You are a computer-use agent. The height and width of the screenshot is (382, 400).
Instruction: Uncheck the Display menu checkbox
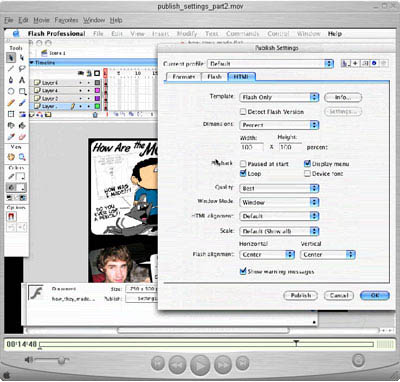click(x=307, y=164)
